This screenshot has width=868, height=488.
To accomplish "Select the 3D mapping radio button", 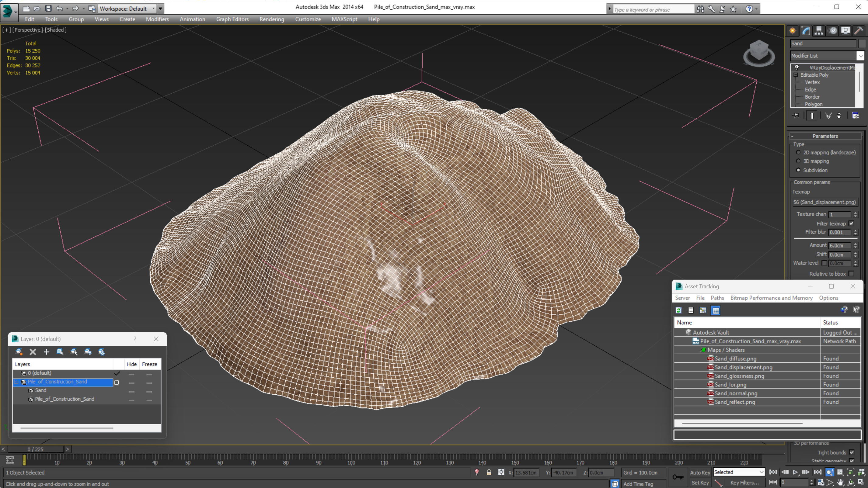I will pos(798,161).
